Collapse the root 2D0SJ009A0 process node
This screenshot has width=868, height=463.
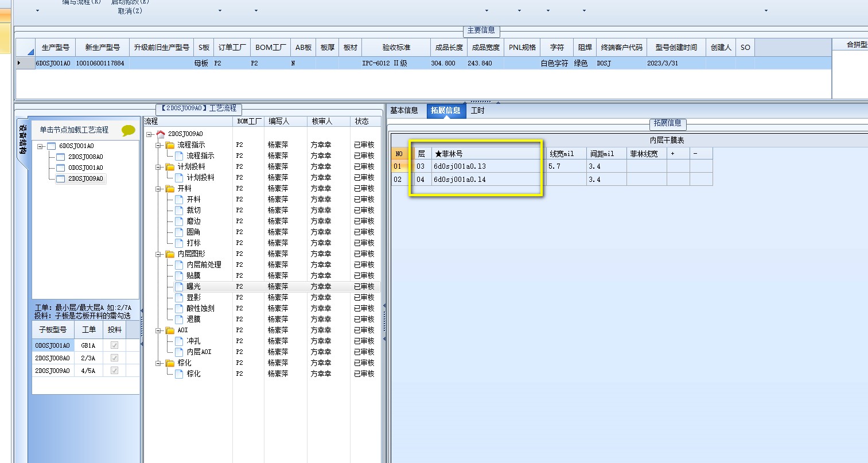click(x=149, y=134)
